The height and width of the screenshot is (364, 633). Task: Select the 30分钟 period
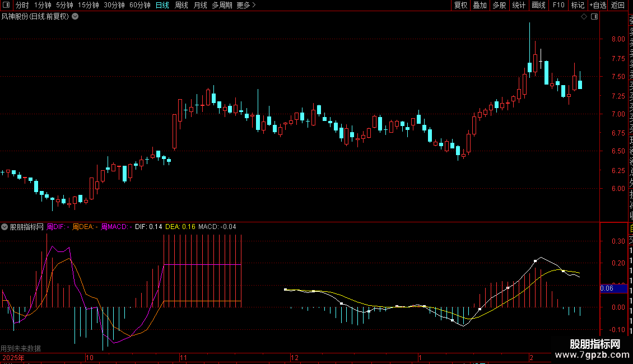[114, 5]
